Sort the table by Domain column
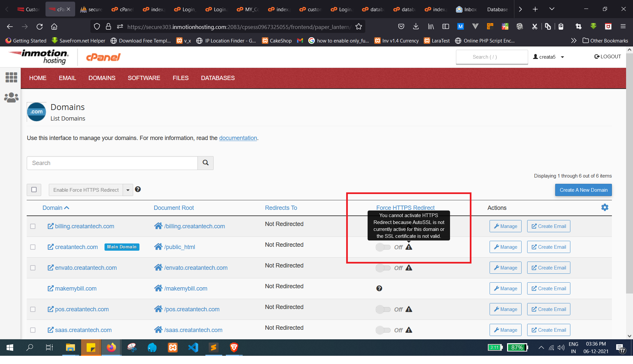 56,208
